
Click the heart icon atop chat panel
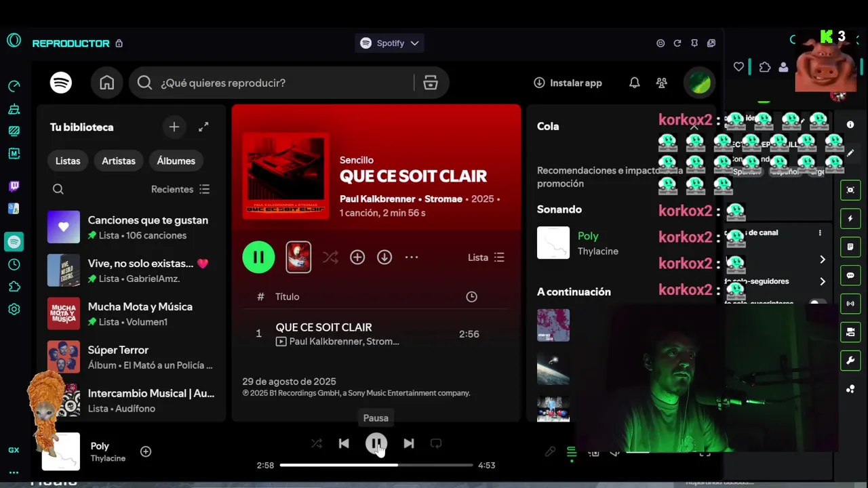pyautogui.click(x=738, y=66)
